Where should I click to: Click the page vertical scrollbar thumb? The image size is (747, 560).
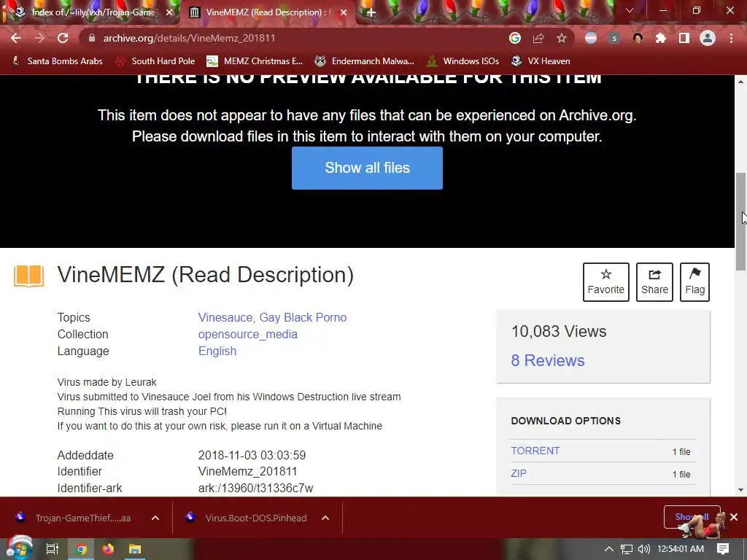tap(741, 222)
